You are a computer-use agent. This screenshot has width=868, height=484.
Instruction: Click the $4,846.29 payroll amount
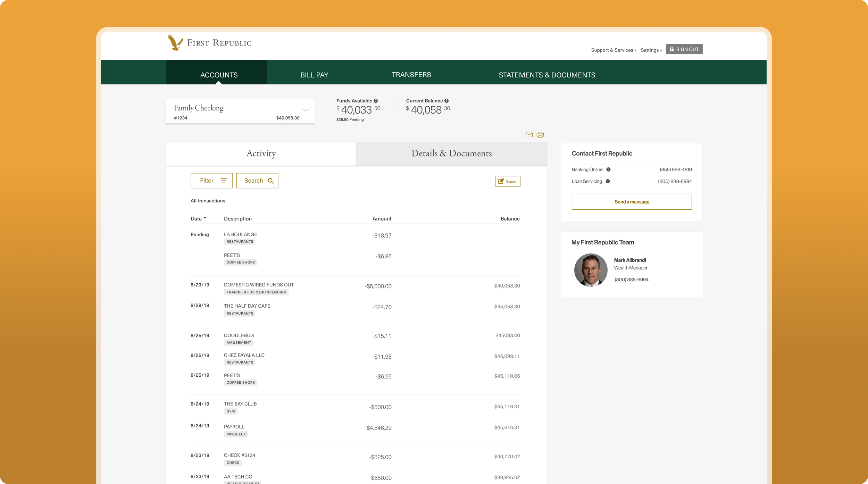379,428
